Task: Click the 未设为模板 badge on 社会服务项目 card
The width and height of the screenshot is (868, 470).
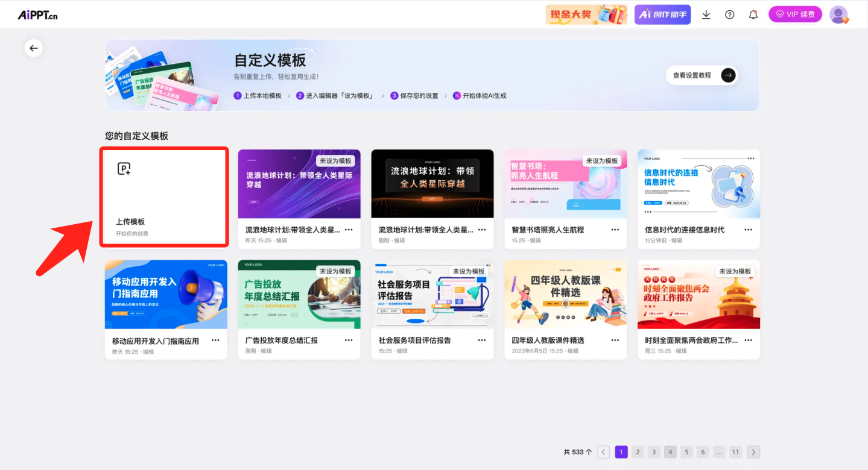Action: (469, 272)
